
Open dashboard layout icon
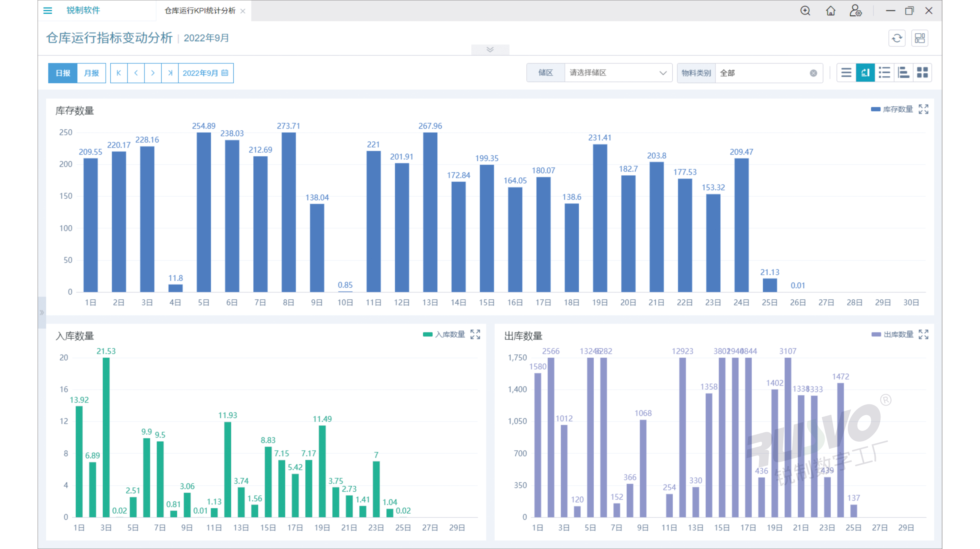point(920,38)
